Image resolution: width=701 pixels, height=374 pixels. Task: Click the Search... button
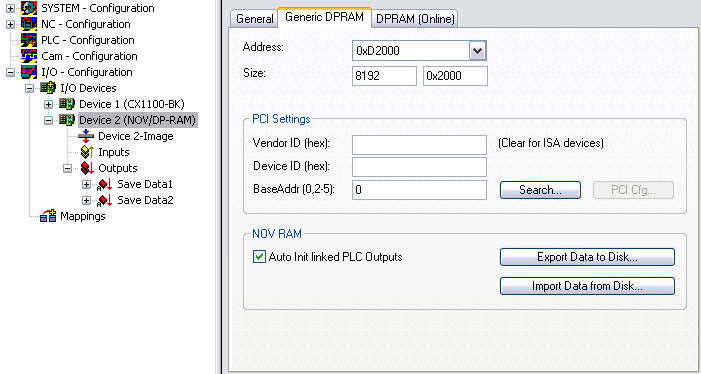tap(540, 190)
